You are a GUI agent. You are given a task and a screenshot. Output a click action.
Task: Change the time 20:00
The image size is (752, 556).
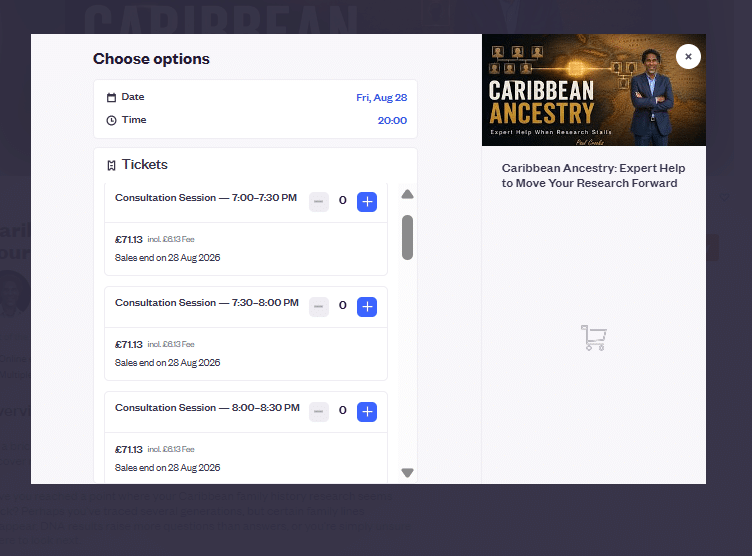[392, 120]
